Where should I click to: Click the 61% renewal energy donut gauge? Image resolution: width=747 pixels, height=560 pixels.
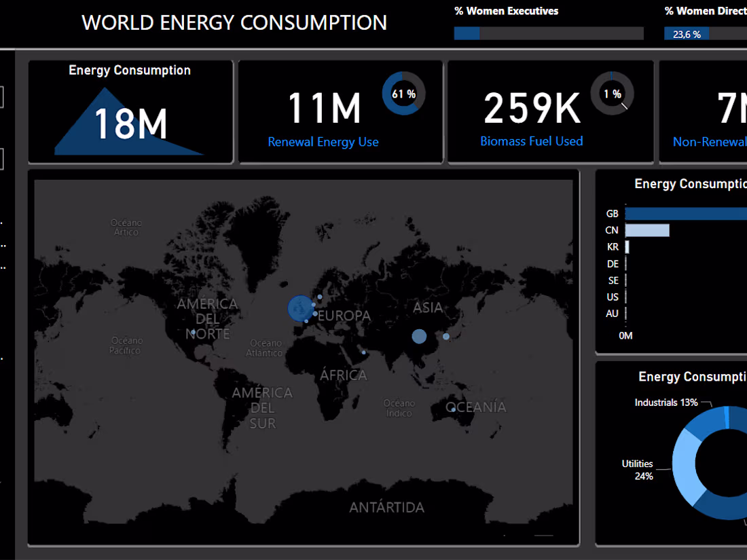click(403, 94)
